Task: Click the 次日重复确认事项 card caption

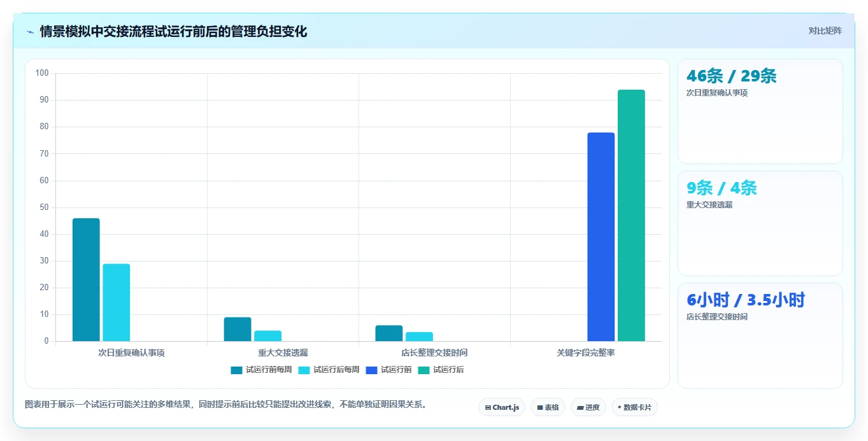Action: click(x=717, y=93)
